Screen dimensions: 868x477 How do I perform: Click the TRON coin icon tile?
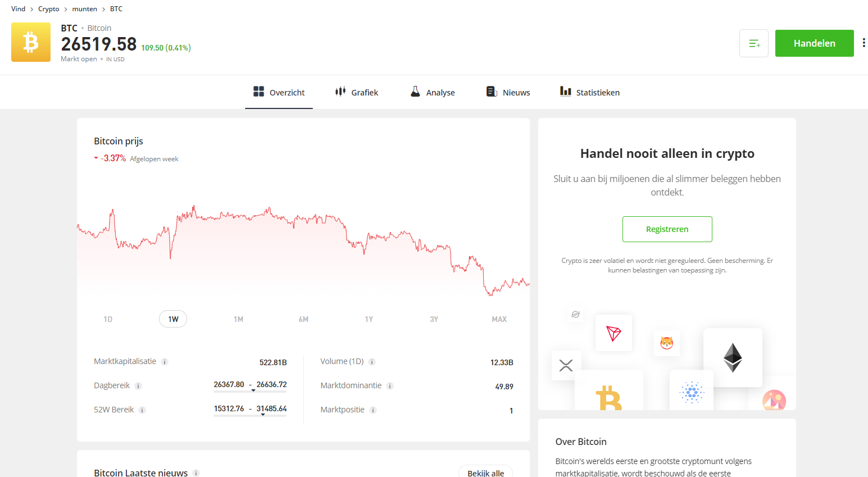(613, 333)
